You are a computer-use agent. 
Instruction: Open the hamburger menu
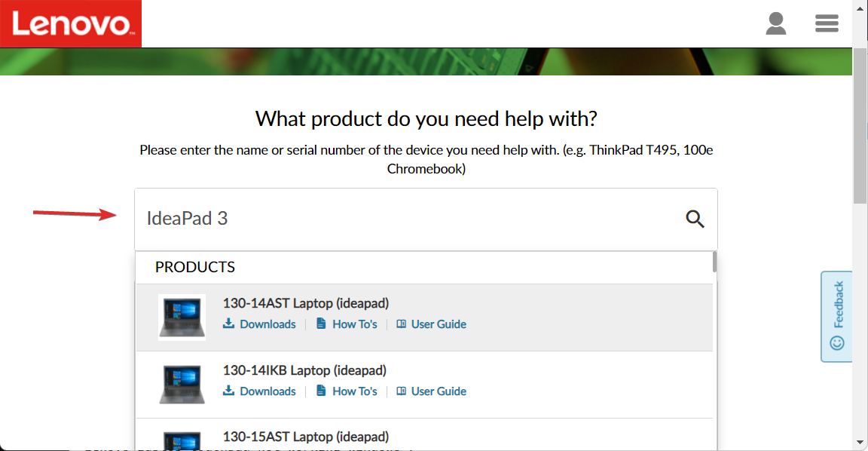coord(827,23)
